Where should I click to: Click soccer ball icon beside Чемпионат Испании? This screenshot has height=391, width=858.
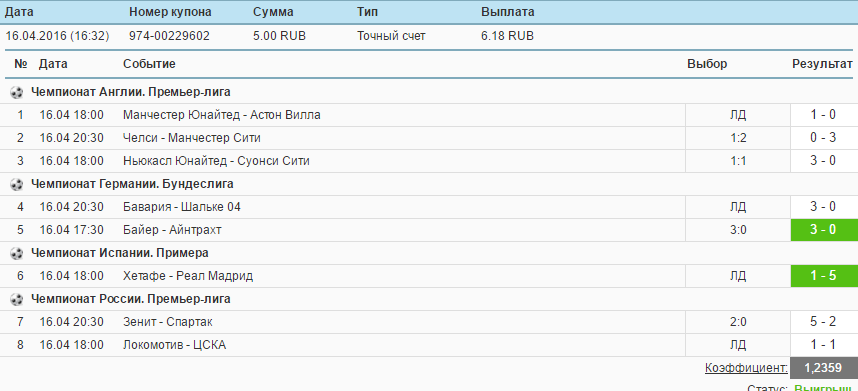click(17, 253)
